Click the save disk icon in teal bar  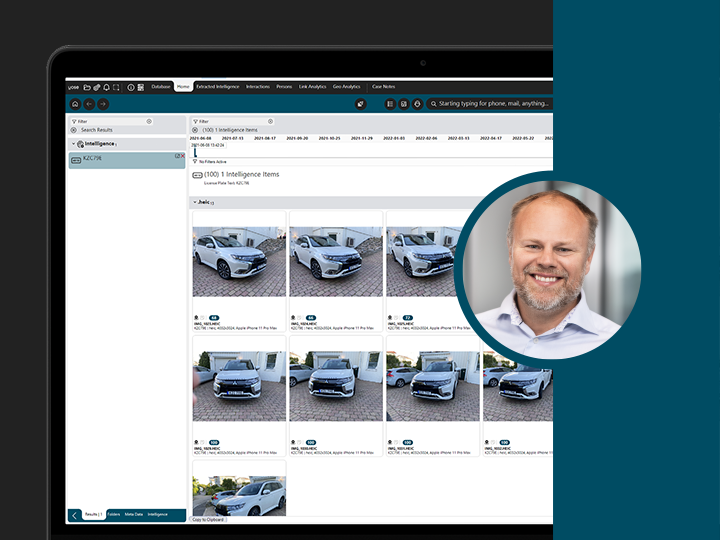[x=404, y=104]
